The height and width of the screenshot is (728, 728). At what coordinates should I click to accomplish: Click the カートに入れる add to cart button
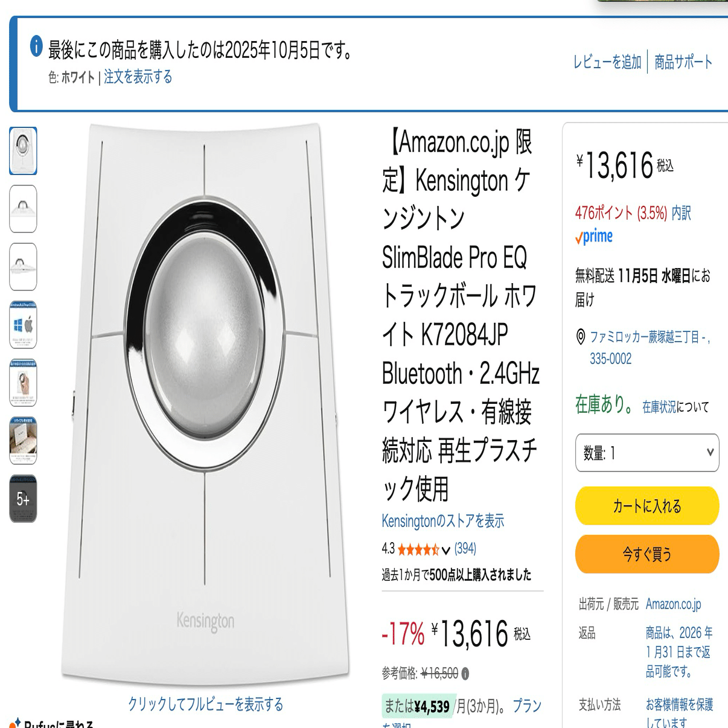[647, 507]
